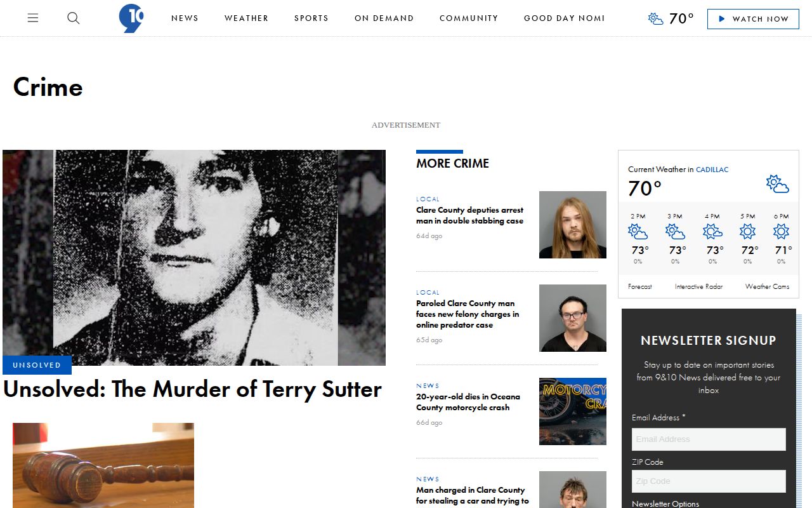Click the mugshot of man with glasses
Viewport: 812px width, 508px height.
(573, 318)
